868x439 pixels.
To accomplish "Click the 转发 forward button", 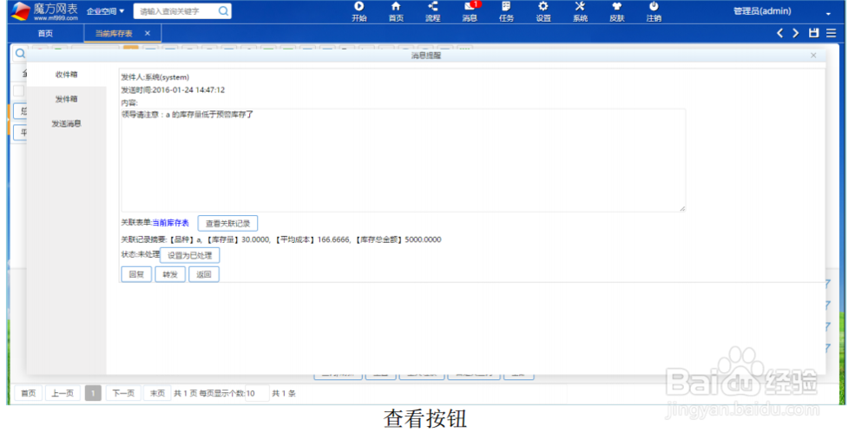I will click(170, 274).
